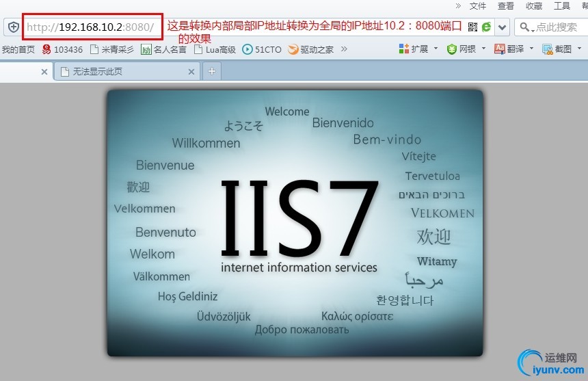Viewport: 588px width, 381px height.
Task: Click the green IE compatibility mode icon
Action: pos(486,27)
